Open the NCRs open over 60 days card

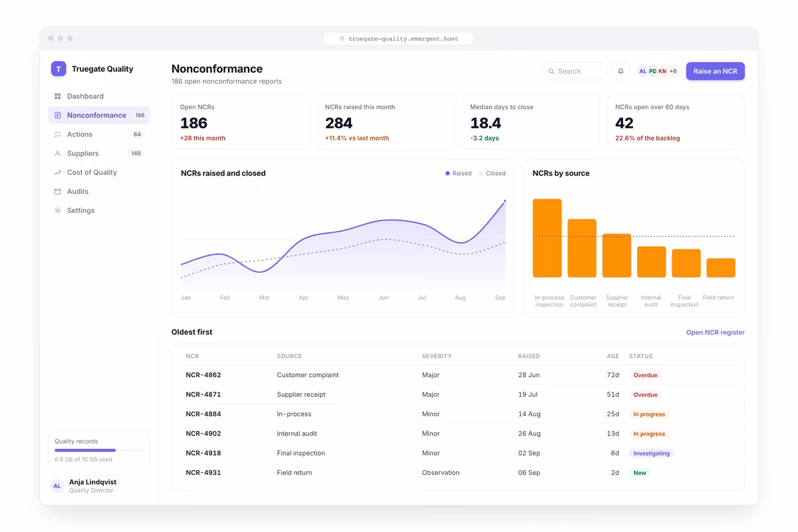click(x=676, y=122)
